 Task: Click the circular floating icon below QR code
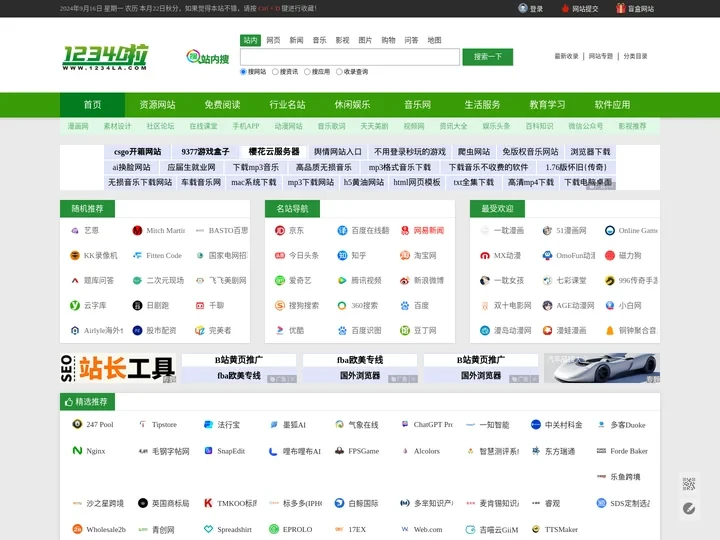tap(689, 509)
